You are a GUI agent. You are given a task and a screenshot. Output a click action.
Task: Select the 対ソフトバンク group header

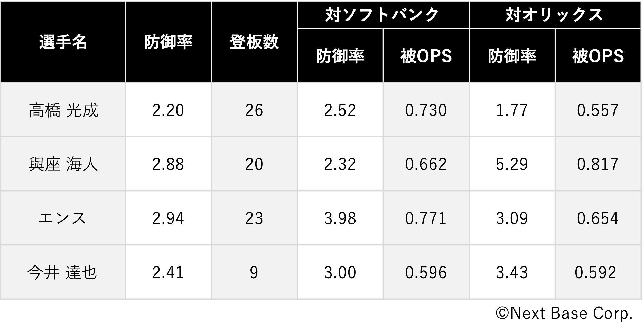click(383, 15)
